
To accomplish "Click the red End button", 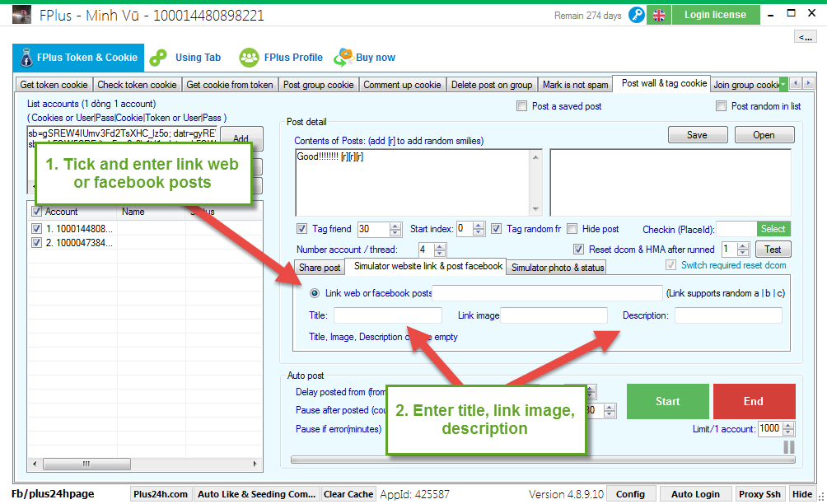I will tap(754, 401).
